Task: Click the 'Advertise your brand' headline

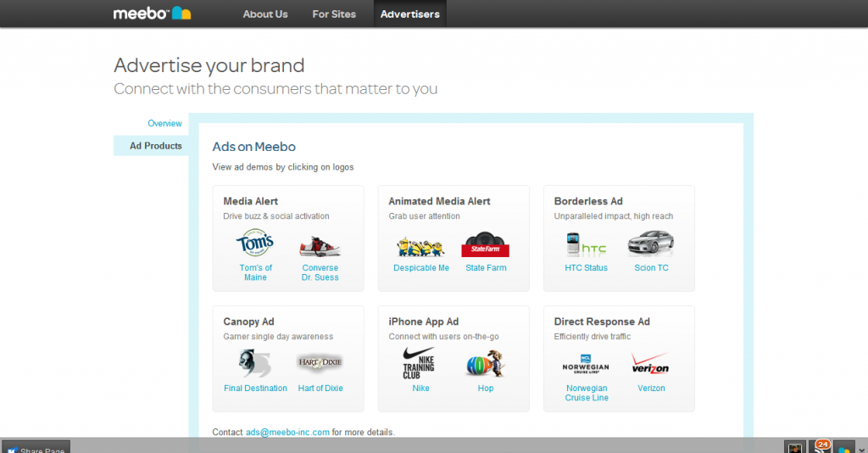Action: tap(209, 65)
